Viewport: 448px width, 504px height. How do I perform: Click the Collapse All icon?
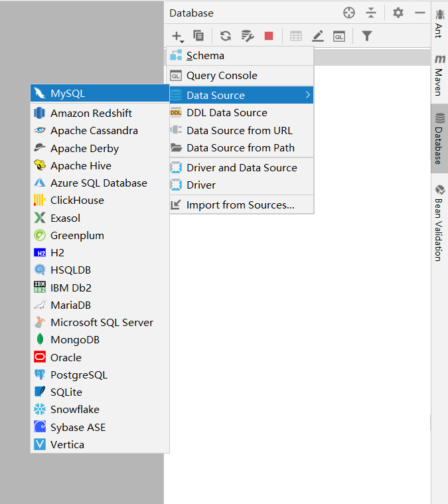click(371, 13)
